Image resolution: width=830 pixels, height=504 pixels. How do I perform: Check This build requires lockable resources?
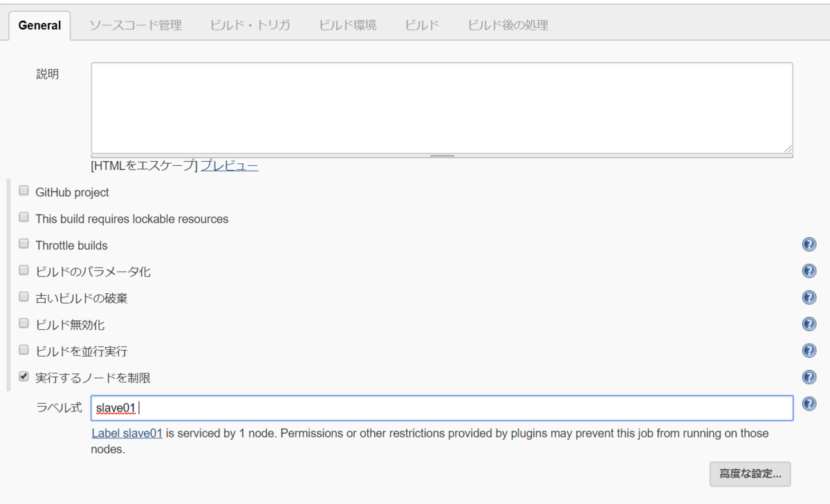click(24, 216)
